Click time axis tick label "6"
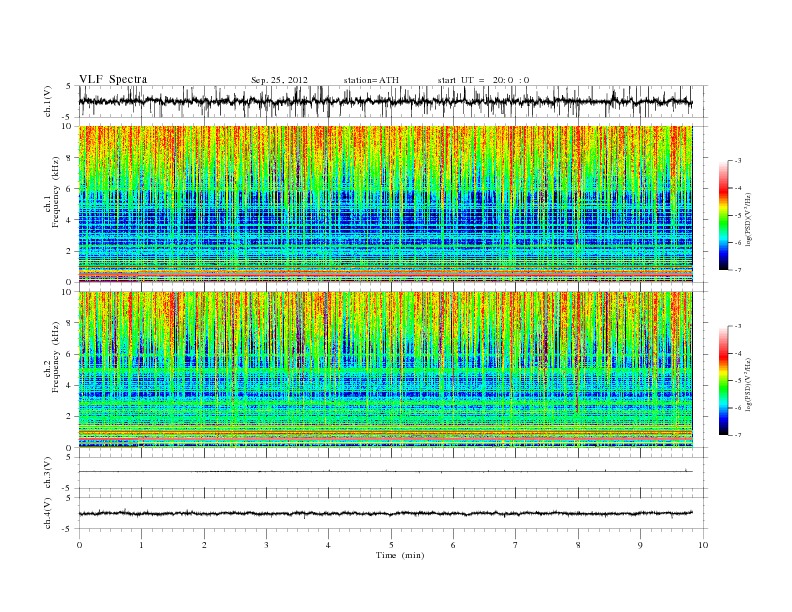The height and width of the screenshot is (612, 792). point(453,545)
